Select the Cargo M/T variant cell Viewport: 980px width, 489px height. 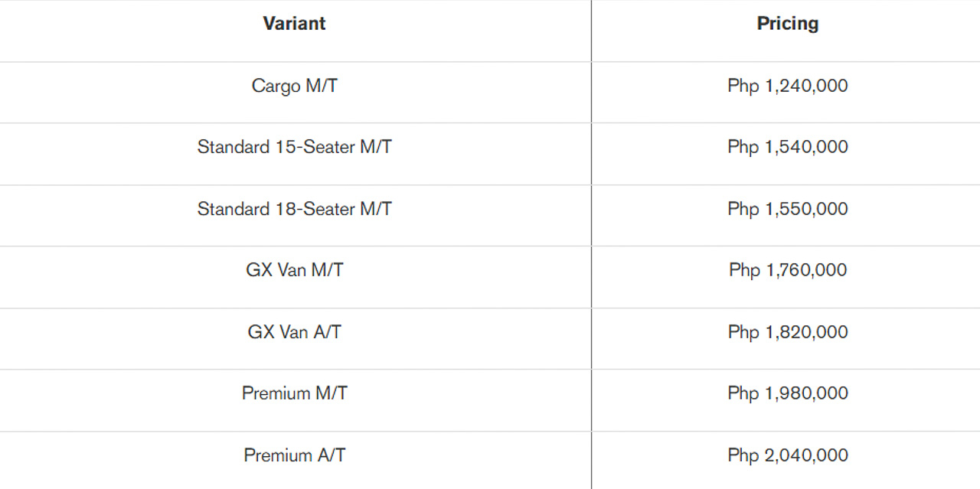click(294, 86)
